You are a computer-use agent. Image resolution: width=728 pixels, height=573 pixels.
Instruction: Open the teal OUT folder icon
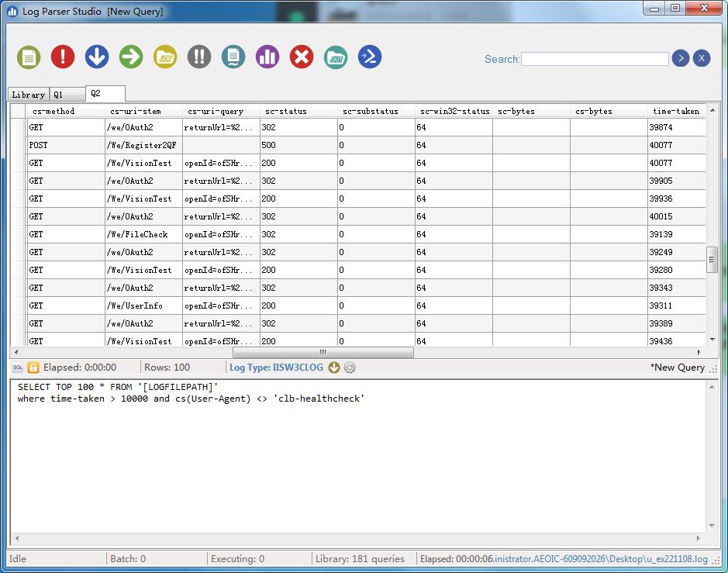336,57
